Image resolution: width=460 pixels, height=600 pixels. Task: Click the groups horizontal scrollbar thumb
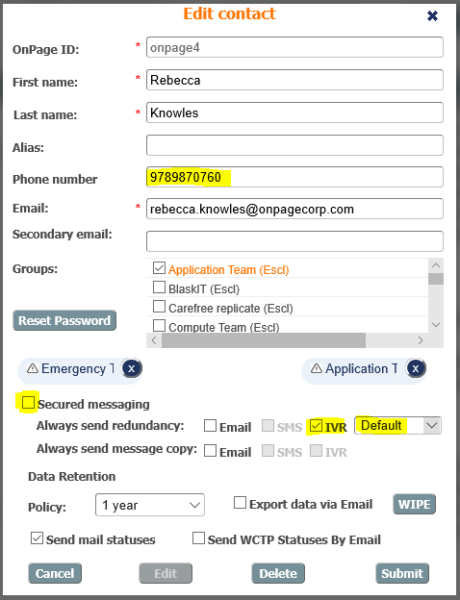coord(264,340)
